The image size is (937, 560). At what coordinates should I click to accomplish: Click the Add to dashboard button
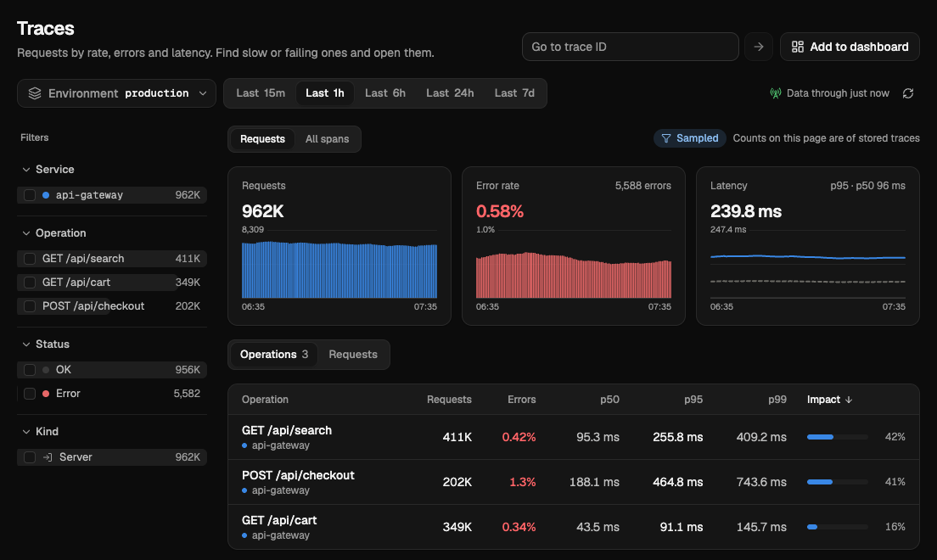click(850, 47)
